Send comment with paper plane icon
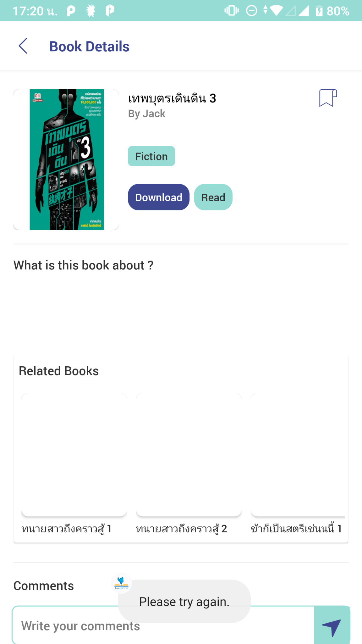Screen dimensions: 362x644 332,626
